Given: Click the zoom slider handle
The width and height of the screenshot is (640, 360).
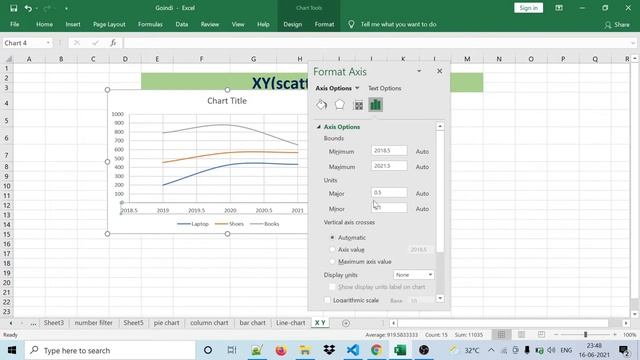Looking at the screenshot, I should 585,335.
